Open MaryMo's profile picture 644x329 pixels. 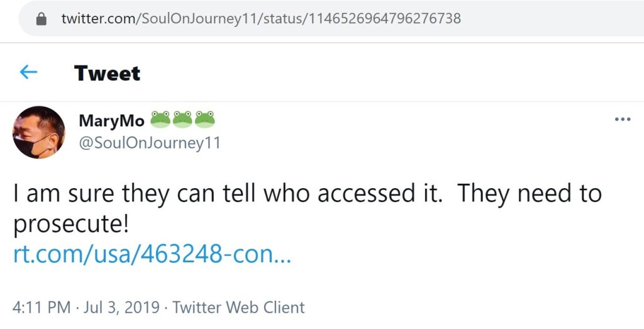[39, 132]
